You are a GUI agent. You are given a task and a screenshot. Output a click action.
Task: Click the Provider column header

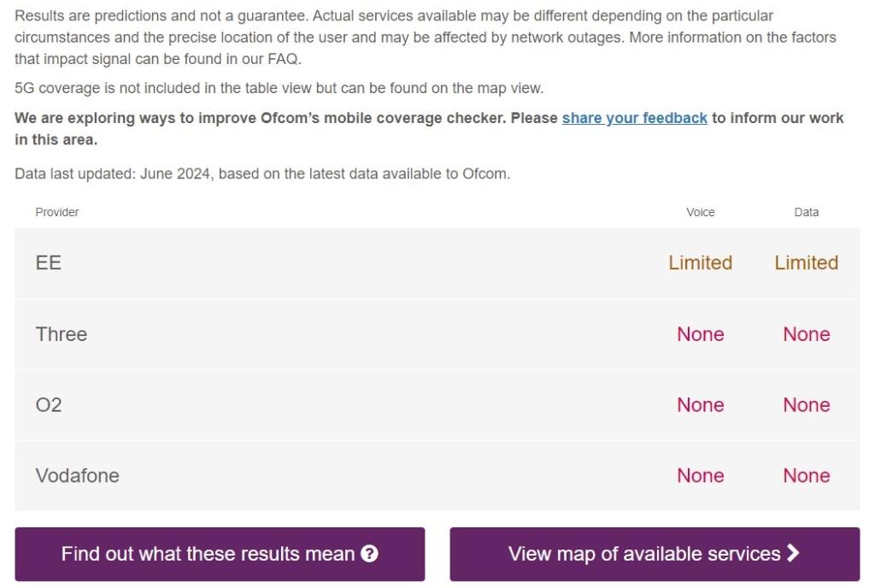tap(57, 212)
